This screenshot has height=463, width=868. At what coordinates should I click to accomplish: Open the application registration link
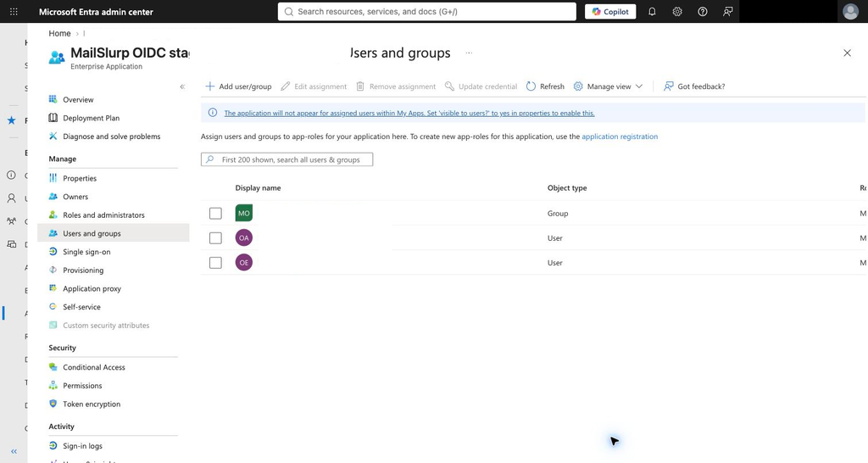coord(620,137)
